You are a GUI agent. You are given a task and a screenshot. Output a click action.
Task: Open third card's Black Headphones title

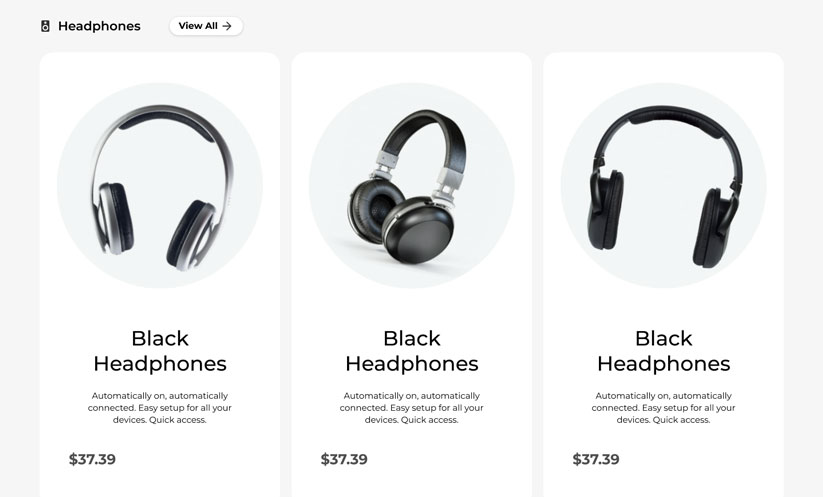coord(663,351)
